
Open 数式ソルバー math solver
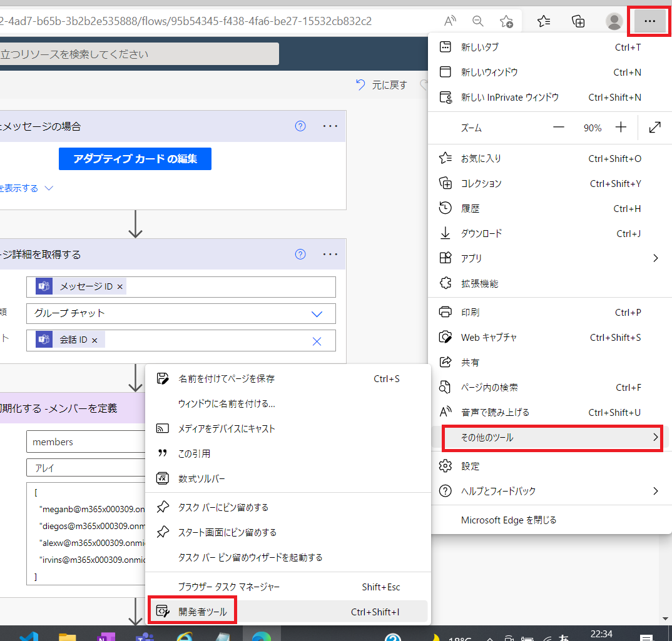pyautogui.click(x=288, y=478)
